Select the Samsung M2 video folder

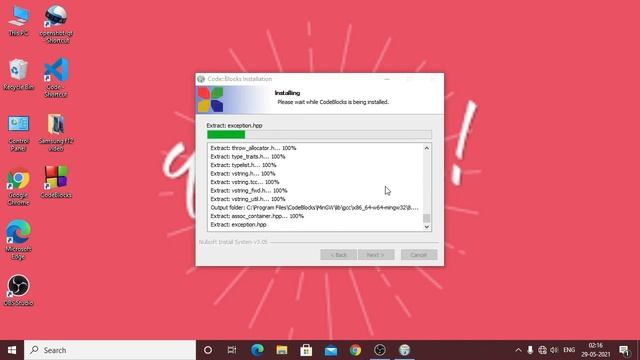[x=56, y=132]
